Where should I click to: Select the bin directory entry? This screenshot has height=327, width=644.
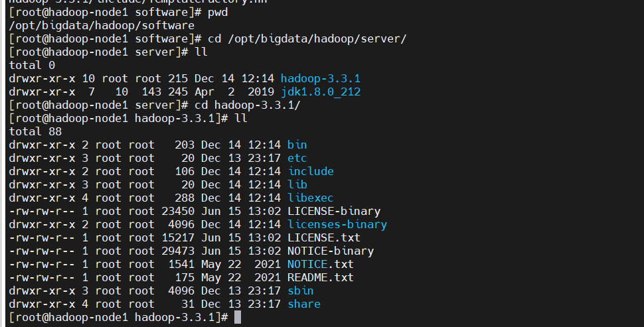point(297,145)
